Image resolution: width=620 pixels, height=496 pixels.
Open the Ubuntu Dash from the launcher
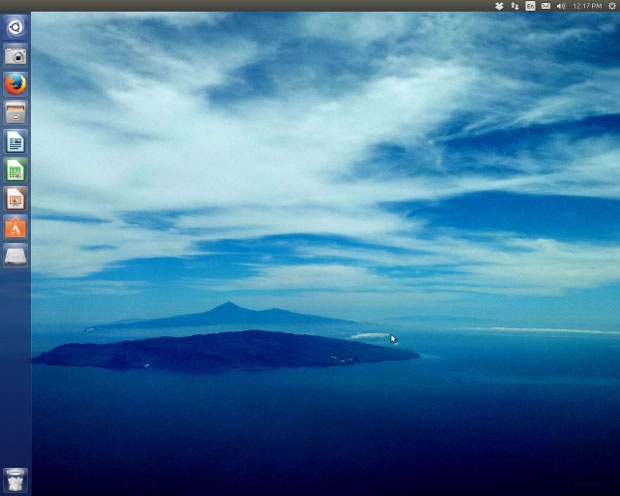[x=15, y=27]
